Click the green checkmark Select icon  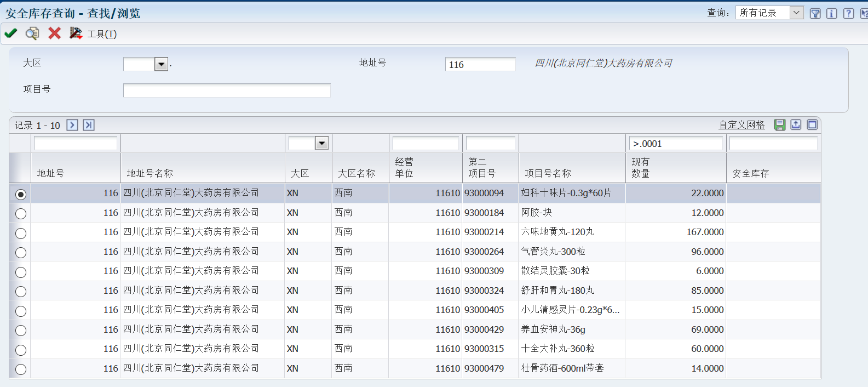coord(10,33)
